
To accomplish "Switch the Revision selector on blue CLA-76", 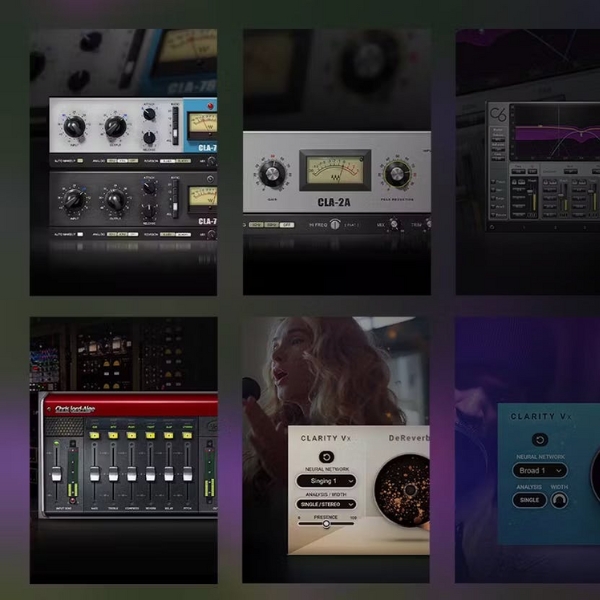I will pos(175,161).
